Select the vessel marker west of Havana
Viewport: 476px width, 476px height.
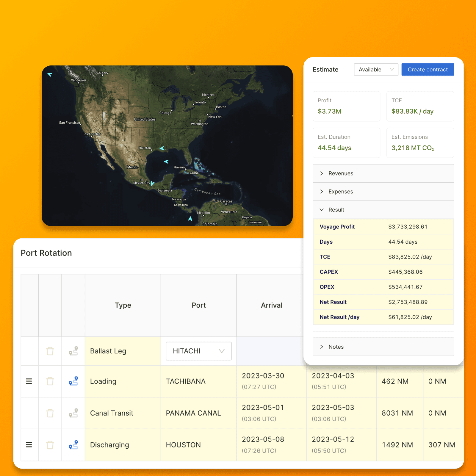(166, 162)
